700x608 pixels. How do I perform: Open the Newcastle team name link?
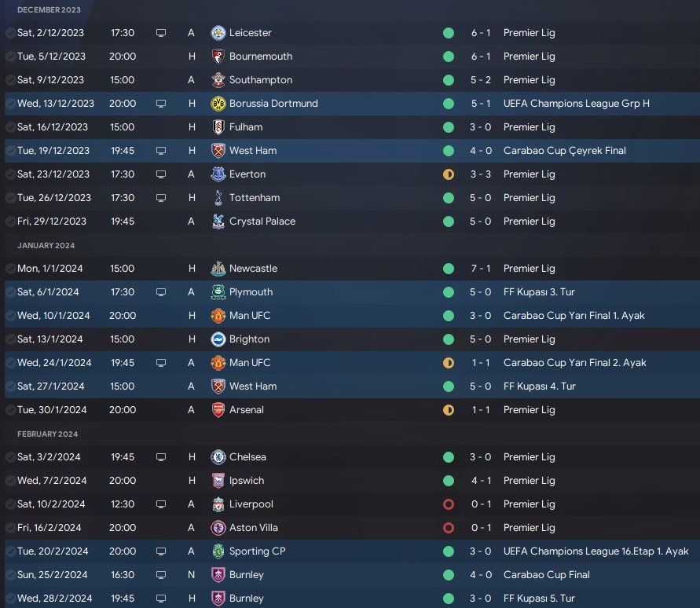[x=253, y=269]
